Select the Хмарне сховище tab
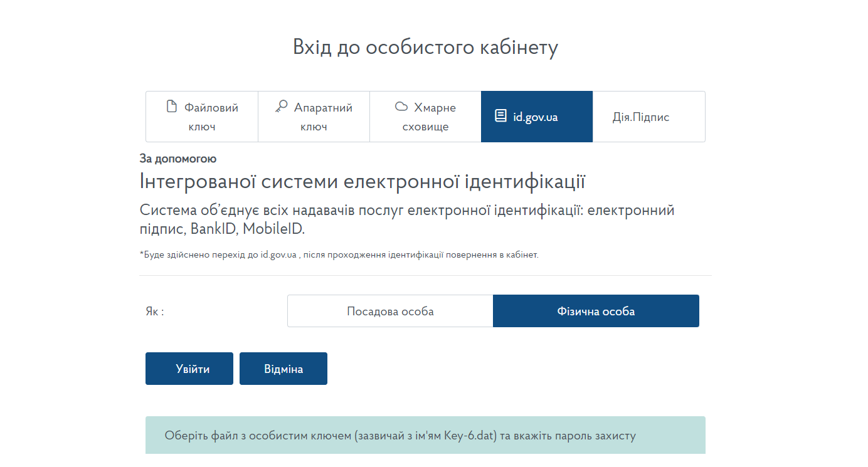Screen dimensions: 868x467 425,117
